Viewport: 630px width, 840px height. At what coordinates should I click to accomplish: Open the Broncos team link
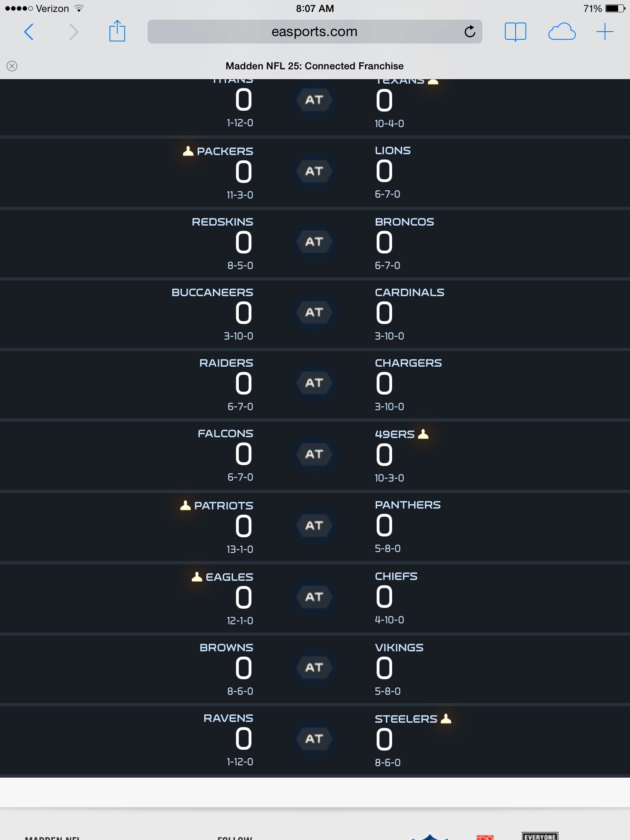coord(404,222)
